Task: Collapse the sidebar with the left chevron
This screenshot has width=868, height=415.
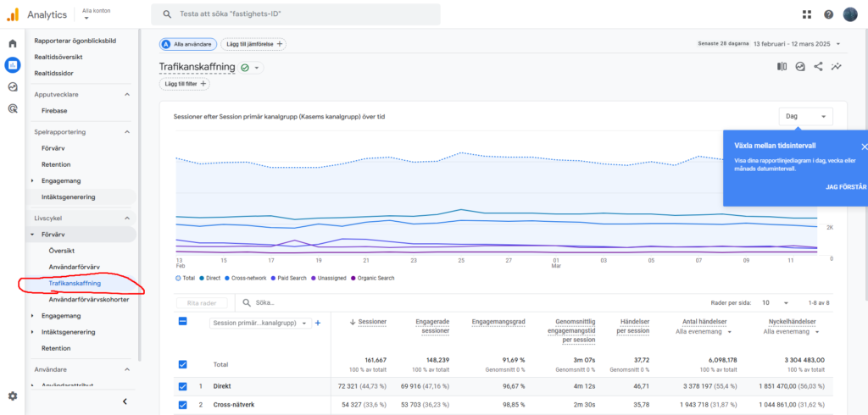Action: click(x=125, y=401)
